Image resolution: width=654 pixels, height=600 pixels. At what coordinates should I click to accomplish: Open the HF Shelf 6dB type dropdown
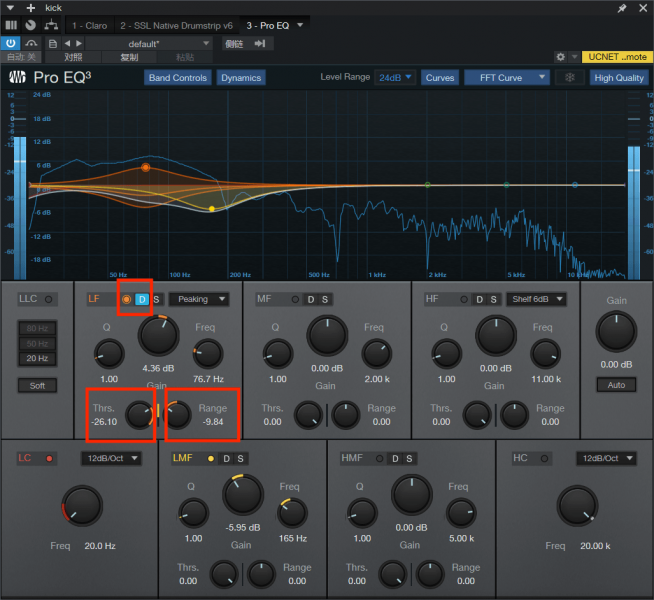pos(536,299)
